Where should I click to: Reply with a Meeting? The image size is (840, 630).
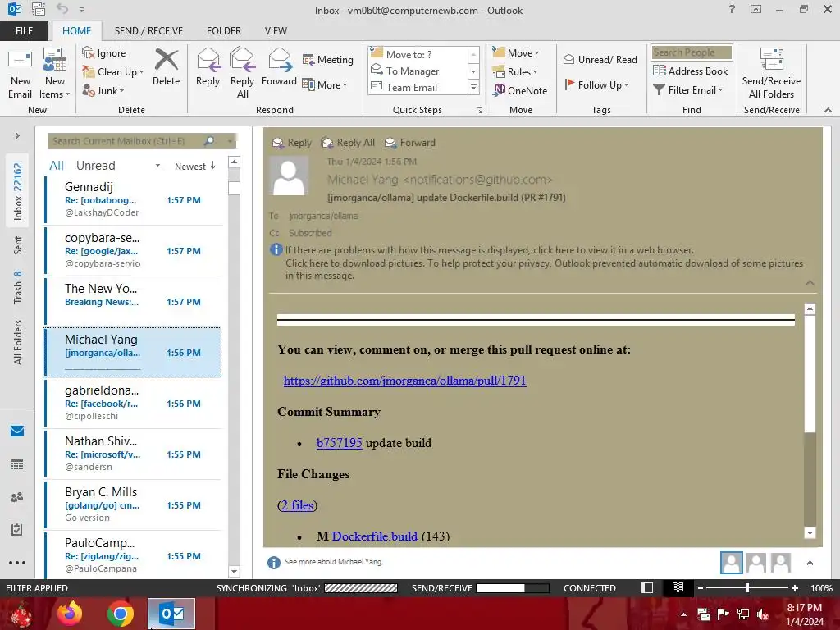pyautogui.click(x=328, y=59)
